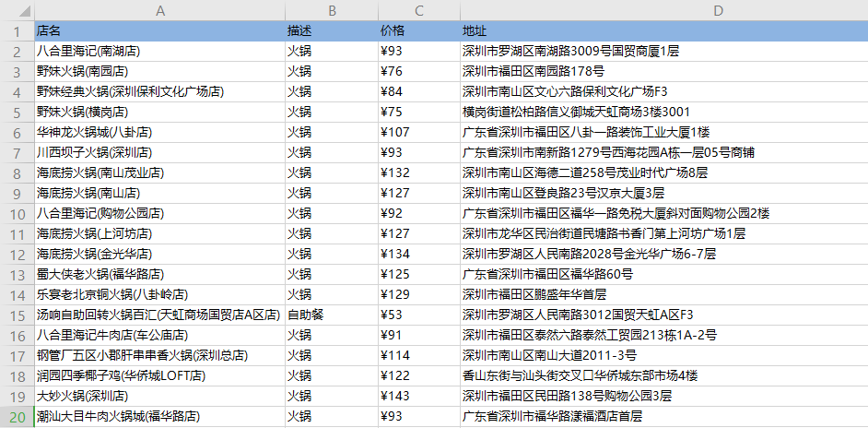Click price cell ¥132

coord(419,173)
